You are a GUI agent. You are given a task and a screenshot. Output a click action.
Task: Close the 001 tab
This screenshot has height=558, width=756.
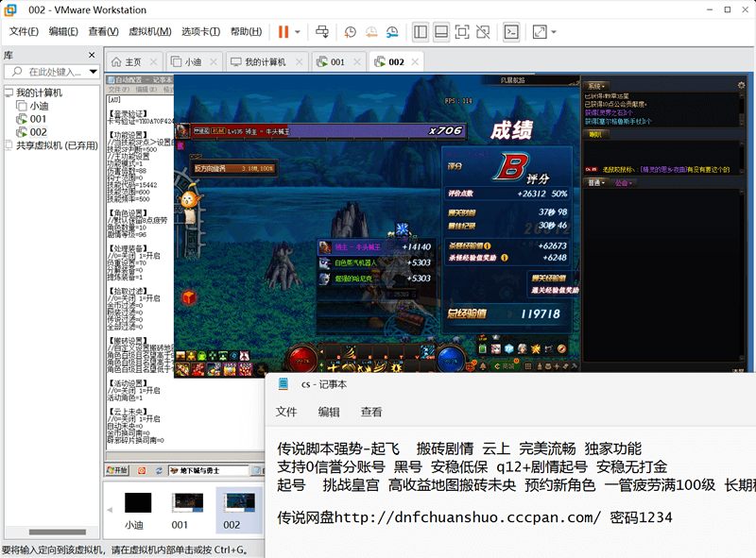(x=357, y=61)
